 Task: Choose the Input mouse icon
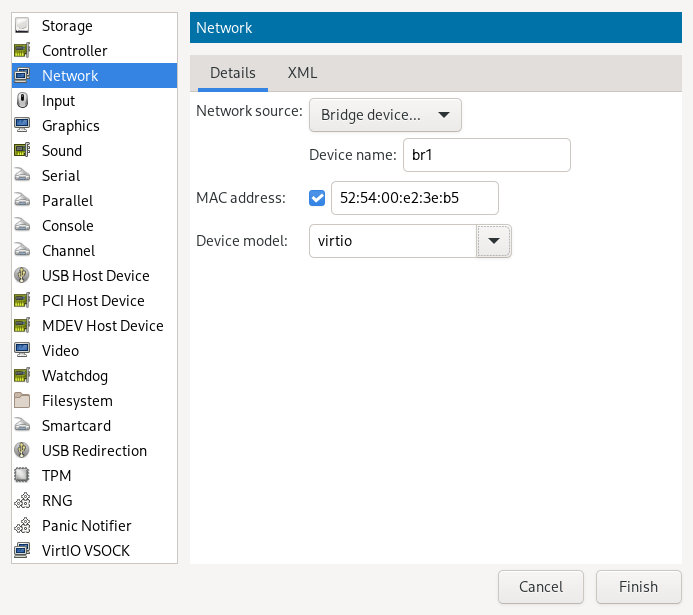tap(22, 101)
